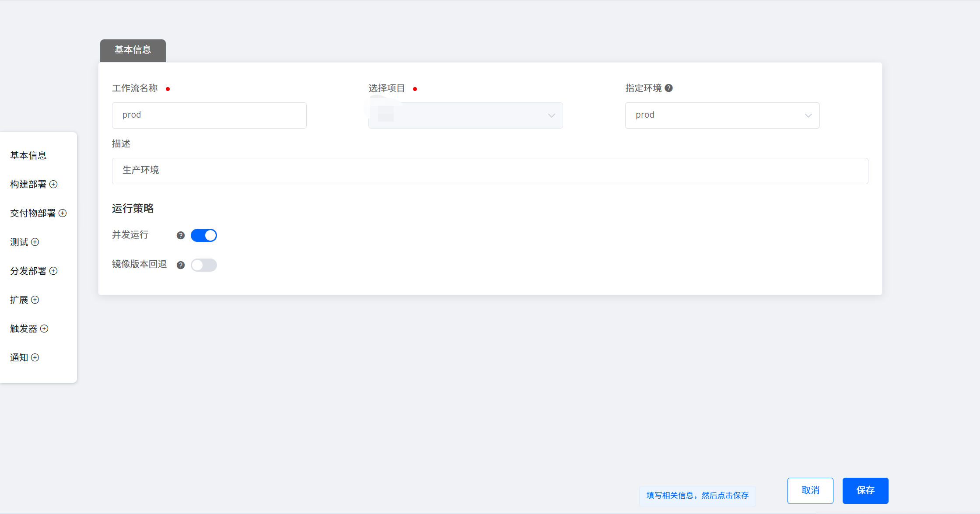Click help icon next to 并发运行
Screen dimensions: 980x514
pyautogui.click(x=181, y=235)
